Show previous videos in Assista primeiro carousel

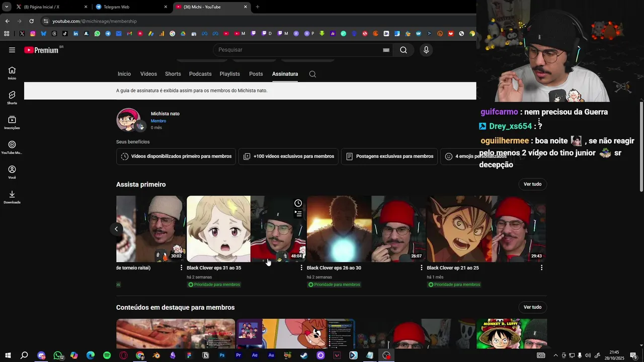tap(116, 229)
